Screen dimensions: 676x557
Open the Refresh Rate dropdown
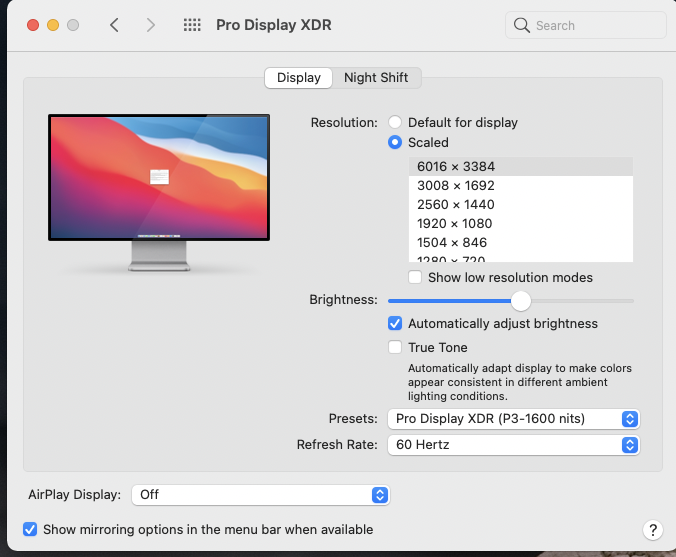[513, 445]
